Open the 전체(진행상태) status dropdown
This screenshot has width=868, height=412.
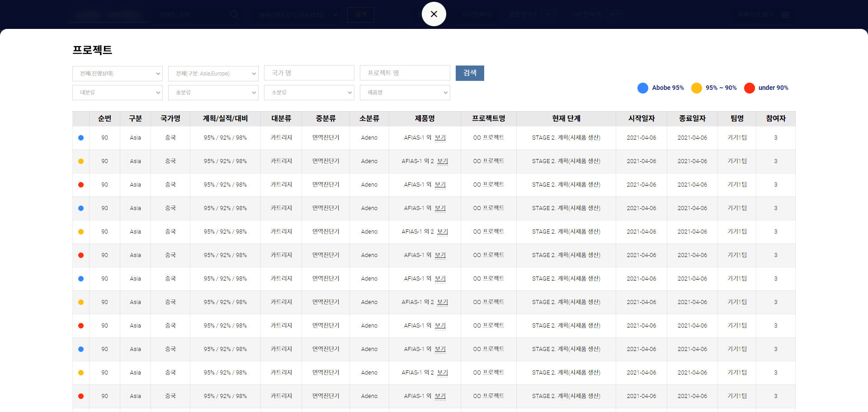point(118,74)
